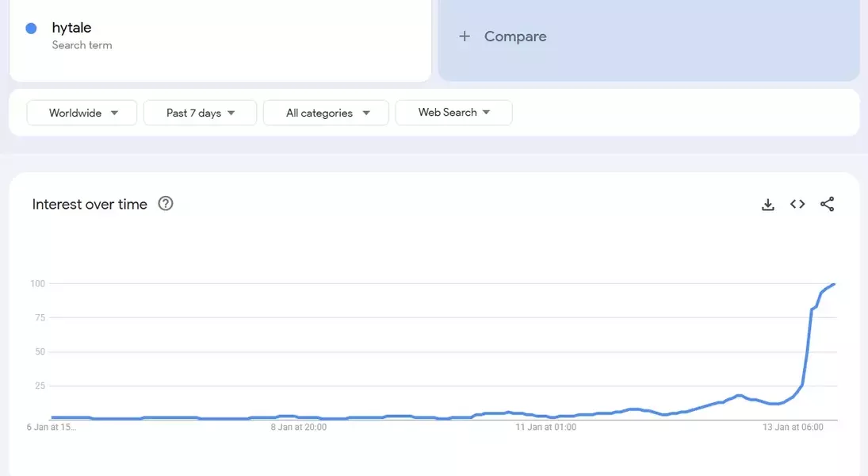
Task: Open the All categories dropdown
Action: (x=326, y=113)
